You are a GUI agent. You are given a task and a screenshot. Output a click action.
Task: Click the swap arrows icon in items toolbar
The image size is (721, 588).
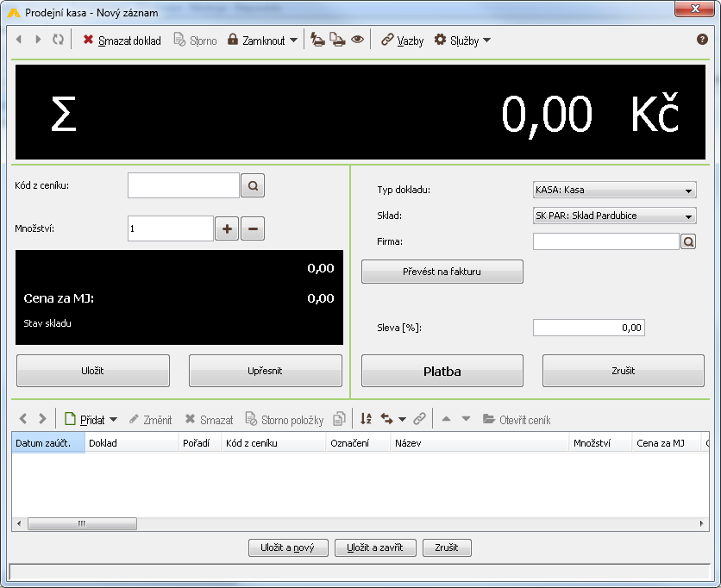click(386, 419)
